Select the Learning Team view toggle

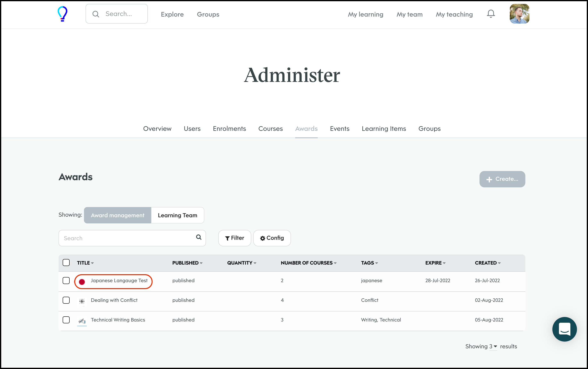(x=177, y=215)
